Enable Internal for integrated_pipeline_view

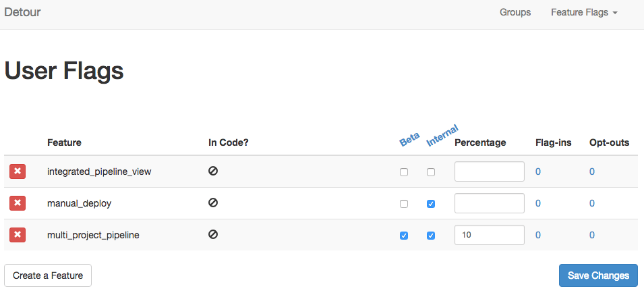[431, 172]
